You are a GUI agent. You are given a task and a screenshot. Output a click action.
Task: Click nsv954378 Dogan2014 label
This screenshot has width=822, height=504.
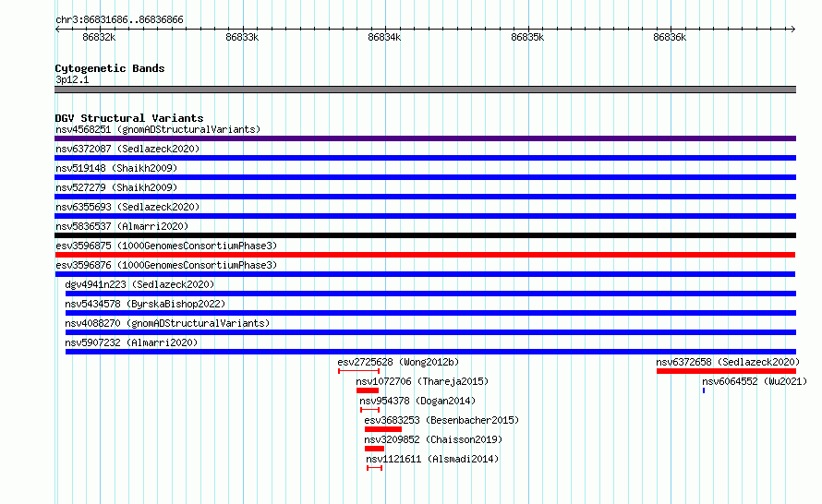click(417, 401)
